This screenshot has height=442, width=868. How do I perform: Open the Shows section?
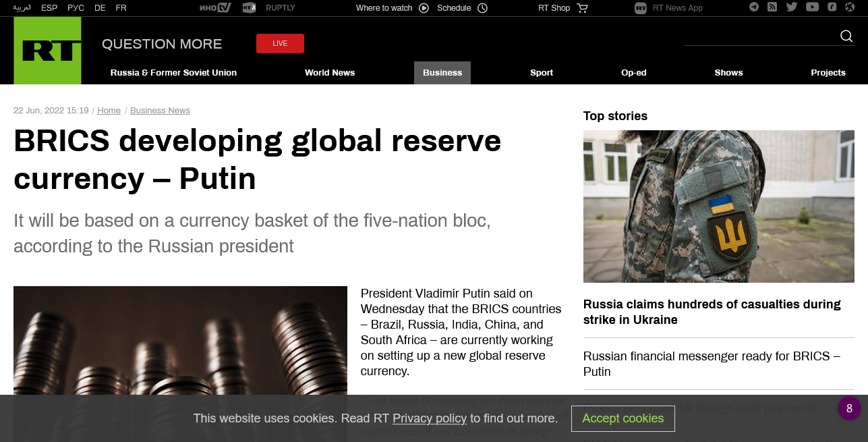tap(729, 73)
